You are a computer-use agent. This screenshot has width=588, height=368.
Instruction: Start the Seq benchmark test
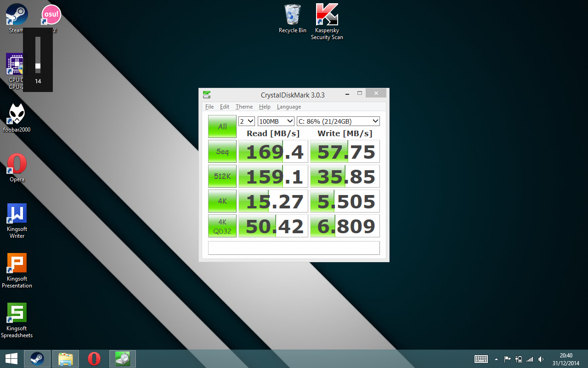[222, 151]
